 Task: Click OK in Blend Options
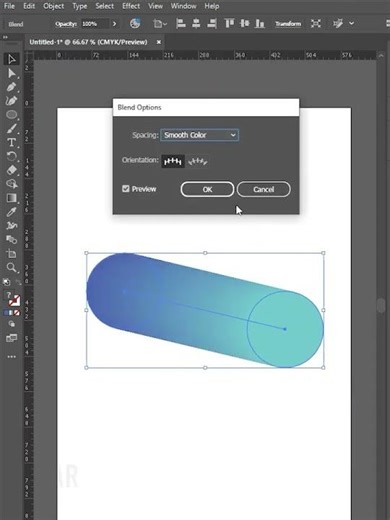click(207, 189)
